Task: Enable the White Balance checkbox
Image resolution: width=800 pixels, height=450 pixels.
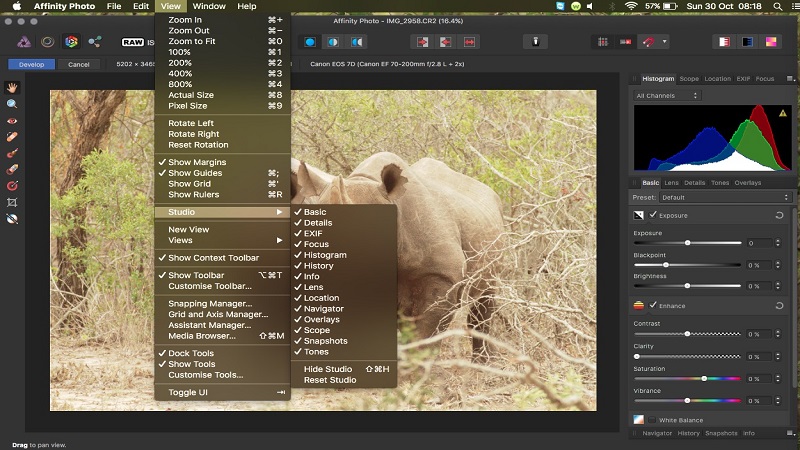Action: click(x=652, y=420)
